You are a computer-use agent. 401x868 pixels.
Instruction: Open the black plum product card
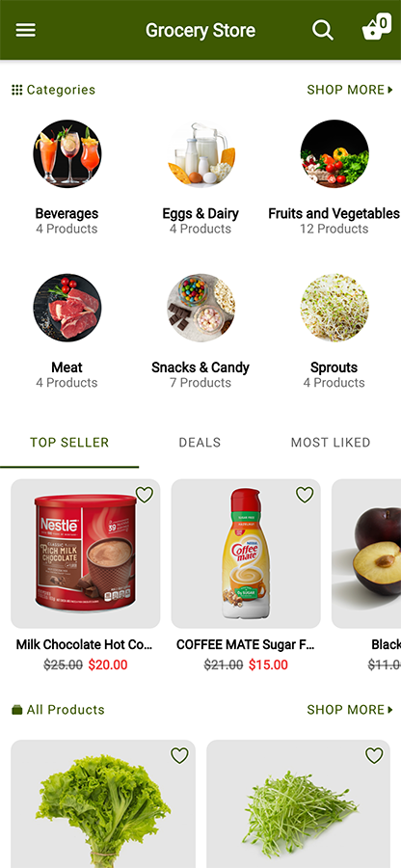pyautogui.click(x=366, y=576)
